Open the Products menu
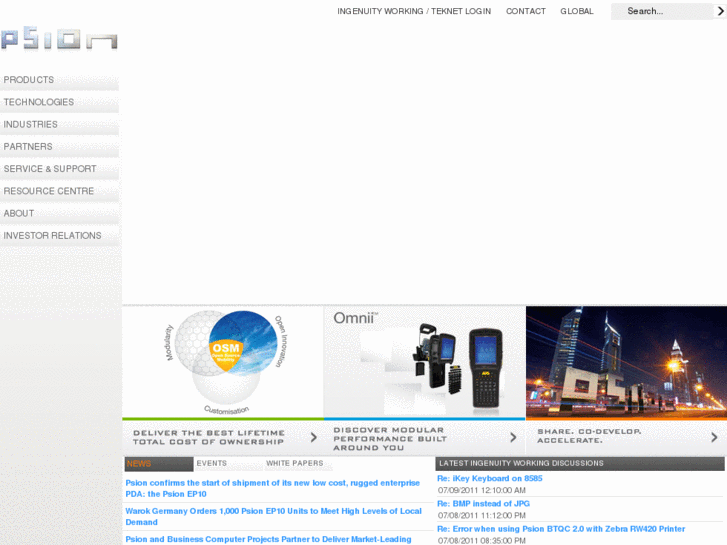The image size is (727, 545). (59, 80)
